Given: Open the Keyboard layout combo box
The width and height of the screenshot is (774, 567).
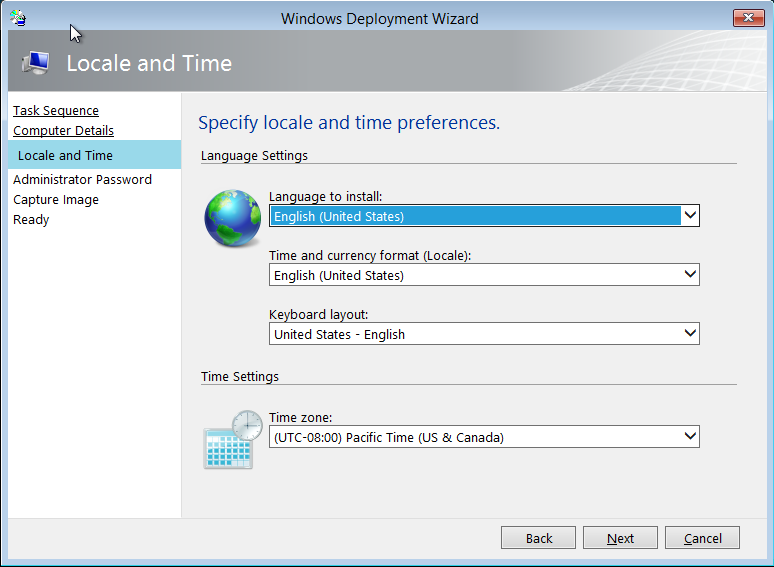Looking at the screenshot, I should click(x=484, y=334).
